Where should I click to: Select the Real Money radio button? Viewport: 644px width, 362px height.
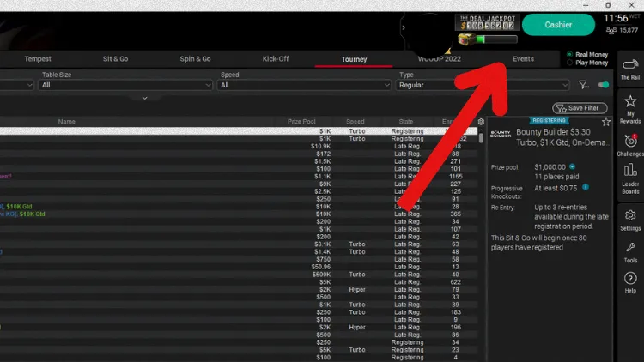[569, 54]
